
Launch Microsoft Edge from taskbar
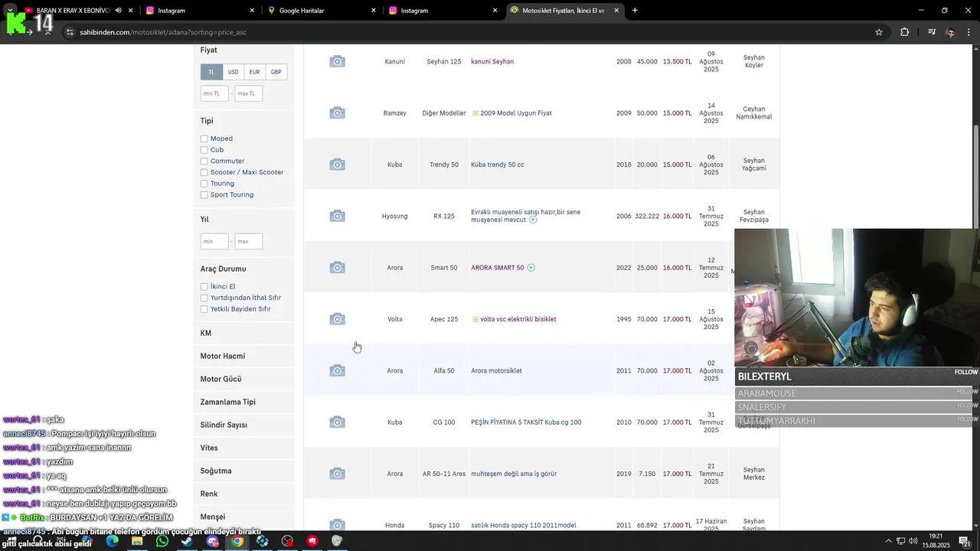(113, 541)
